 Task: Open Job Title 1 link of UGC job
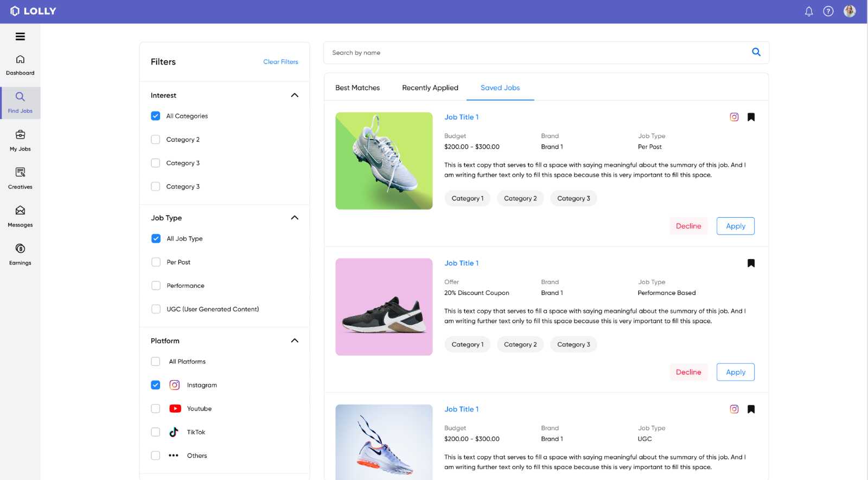coord(462,409)
